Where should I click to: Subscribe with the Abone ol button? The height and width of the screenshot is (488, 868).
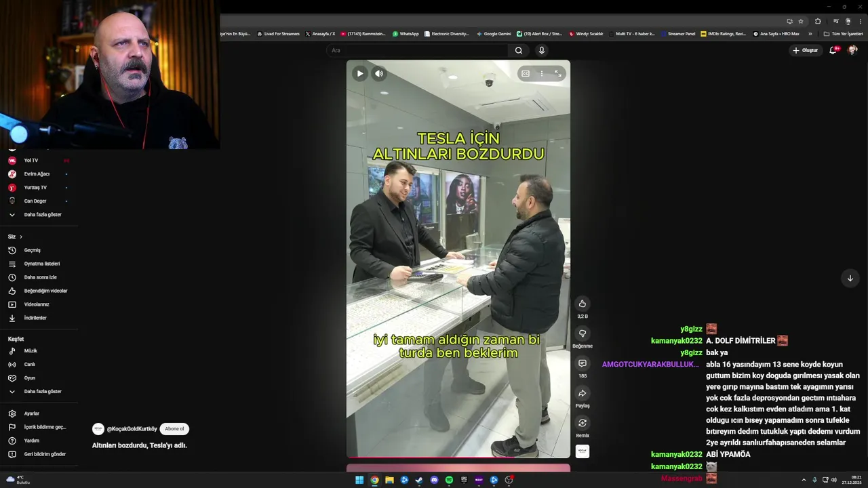pyautogui.click(x=174, y=429)
